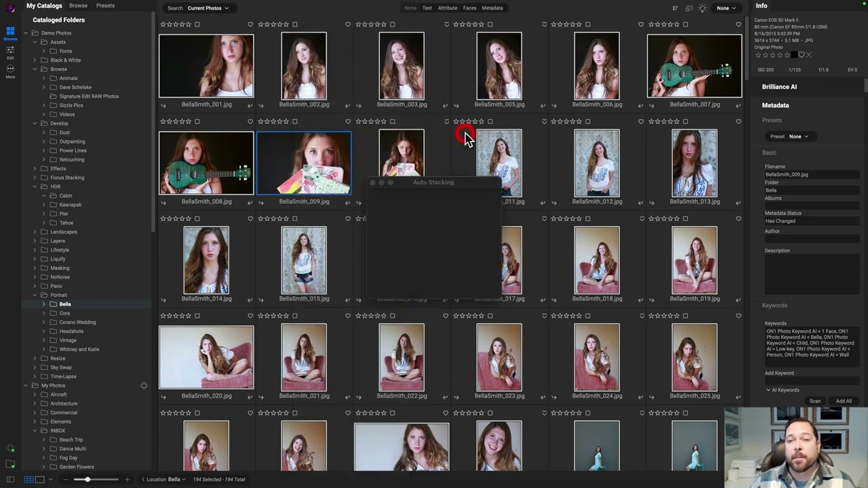Toggle checkbox above BellaSmith_014.jpg
The width and height of the screenshot is (868, 488).
tap(197, 218)
